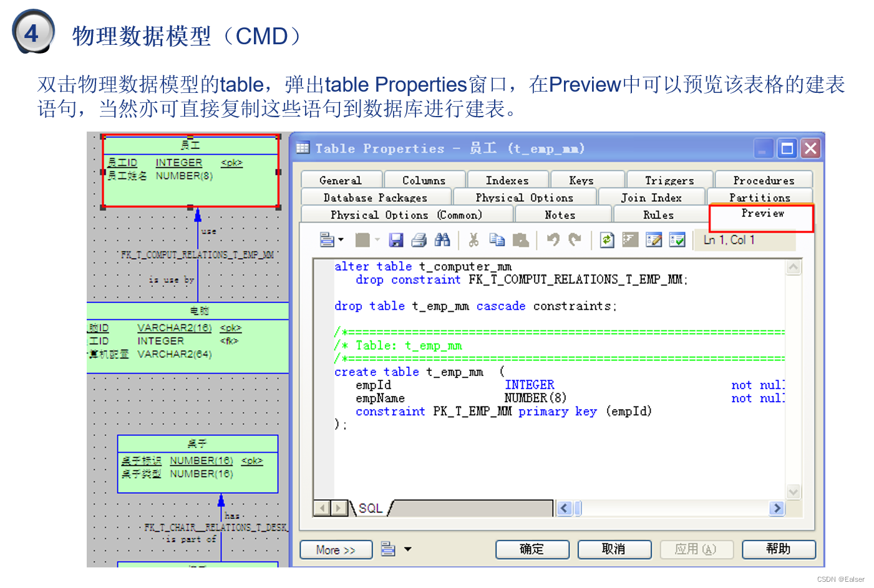Image resolution: width=874 pixels, height=588 pixels.
Task: Click the second sheet-tab scroll arrow left of SQL
Action: point(338,508)
